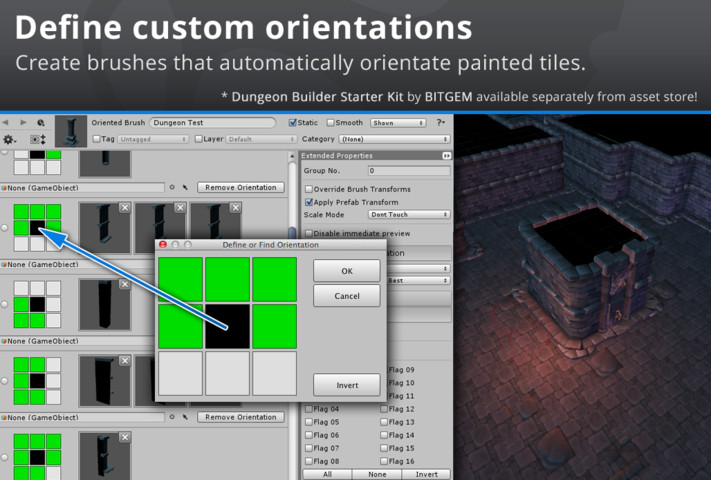
Task: Click pick tool icon beside upper Remove Orientation
Action: [185, 187]
